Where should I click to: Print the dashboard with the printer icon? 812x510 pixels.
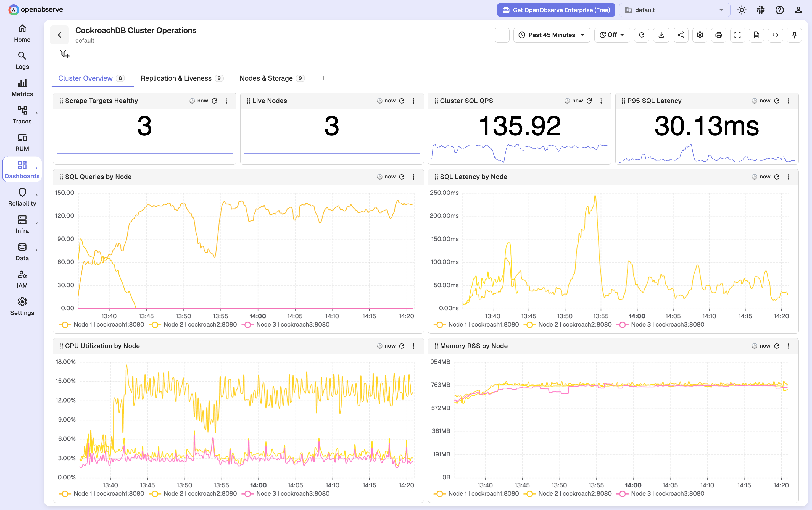[x=719, y=35]
